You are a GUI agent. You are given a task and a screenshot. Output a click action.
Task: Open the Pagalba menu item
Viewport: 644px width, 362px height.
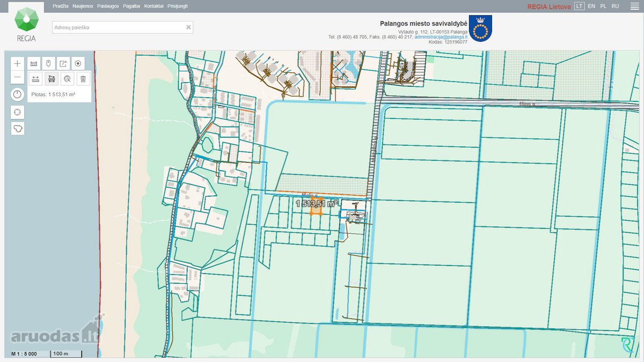click(131, 6)
